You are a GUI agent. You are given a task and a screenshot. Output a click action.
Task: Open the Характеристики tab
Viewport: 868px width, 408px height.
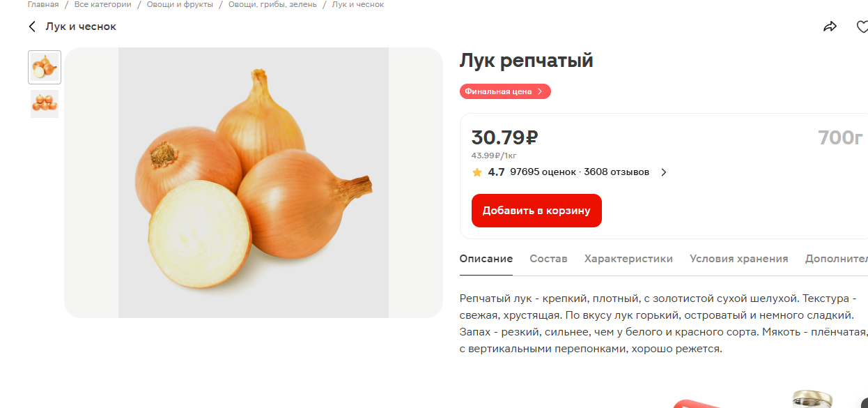628,259
